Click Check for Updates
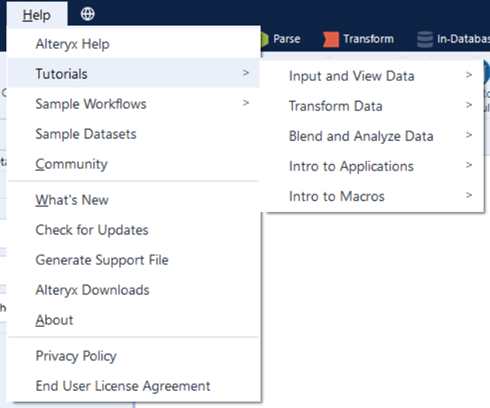The height and width of the screenshot is (408, 490). point(133,230)
